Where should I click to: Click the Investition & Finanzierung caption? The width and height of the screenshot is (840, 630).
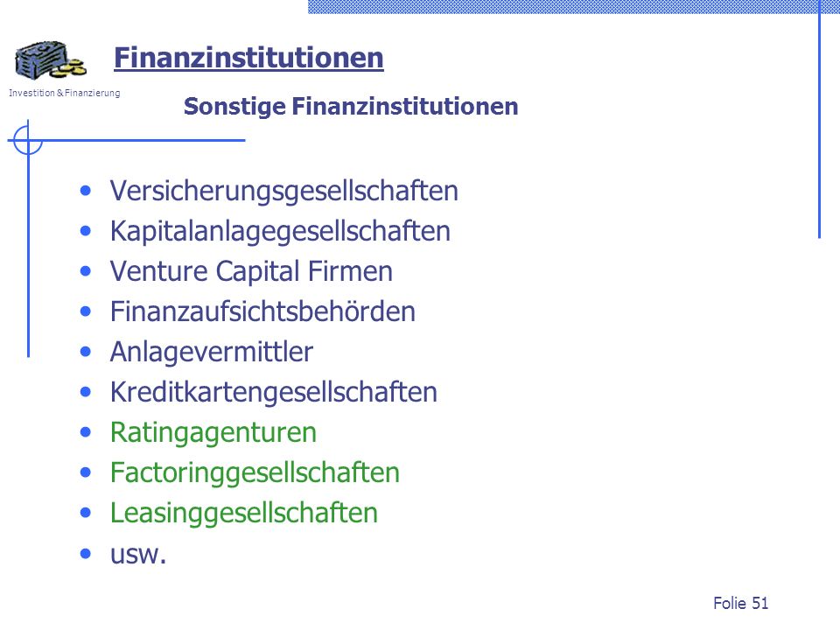pyautogui.click(x=64, y=94)
